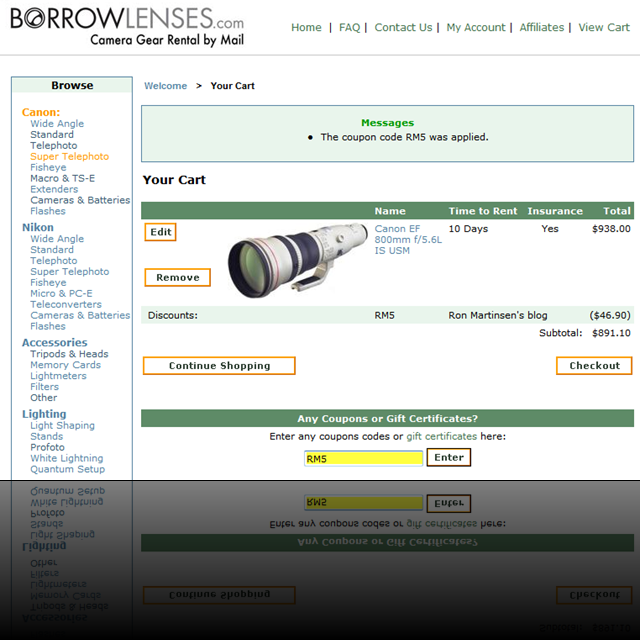The width and height of the screenshot is (640, 640).
Task: Browse Light Shaping gear
Action: [62, 425]
